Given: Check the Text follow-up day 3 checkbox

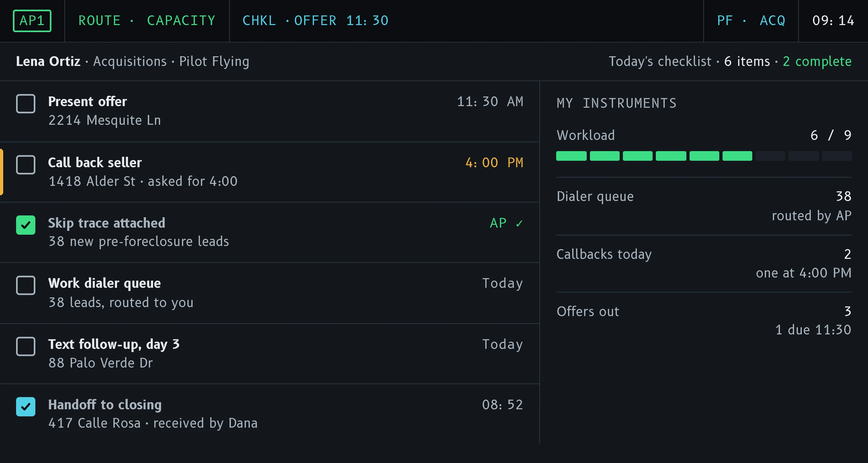Looking at the screenshot, I should (x=26, y=346).
